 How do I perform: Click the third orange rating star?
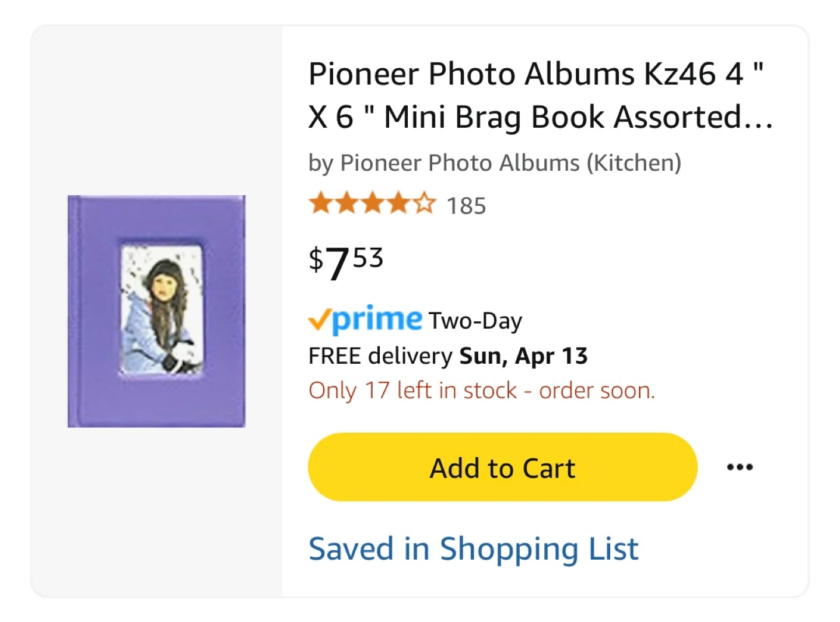[372, 204]
